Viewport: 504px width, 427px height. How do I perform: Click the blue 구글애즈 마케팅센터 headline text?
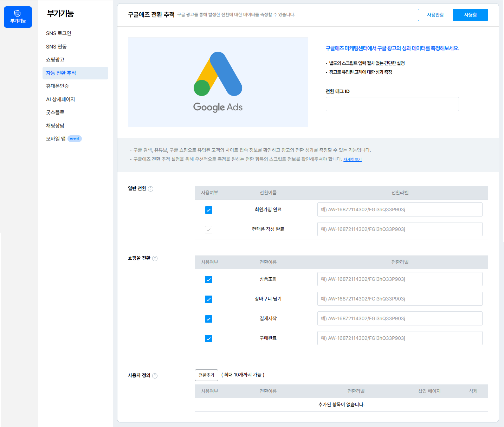[x=392, y=48]
